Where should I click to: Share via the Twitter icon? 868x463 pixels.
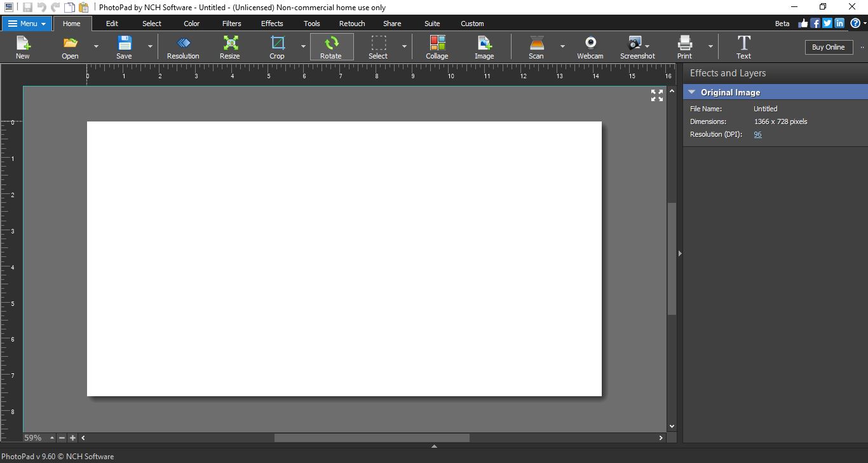[x=827, y=24]
